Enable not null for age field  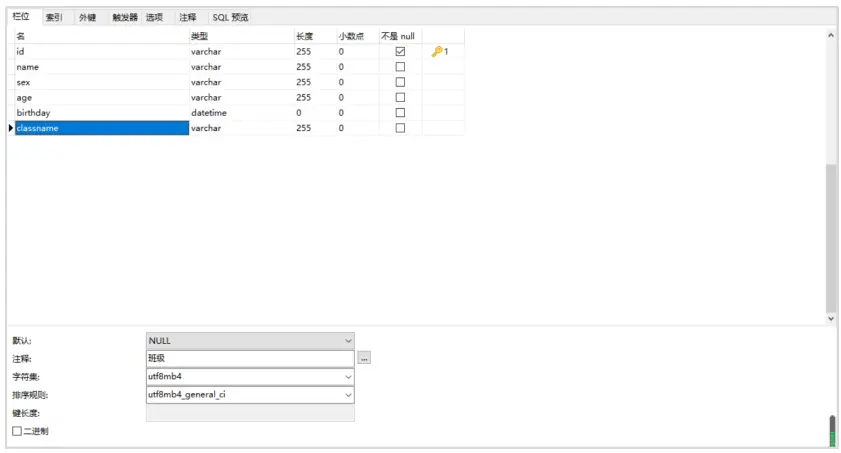click(x=400, y=97)
